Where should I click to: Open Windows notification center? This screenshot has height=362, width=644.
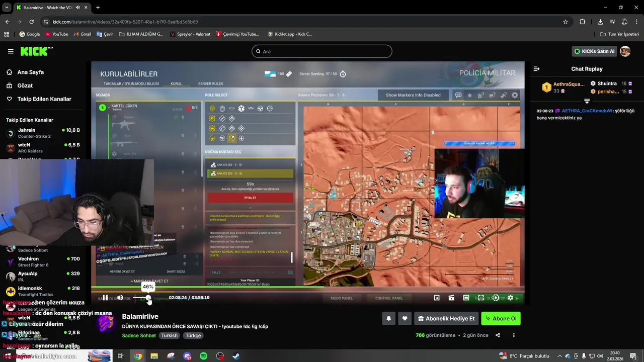[x=634, y=356]
